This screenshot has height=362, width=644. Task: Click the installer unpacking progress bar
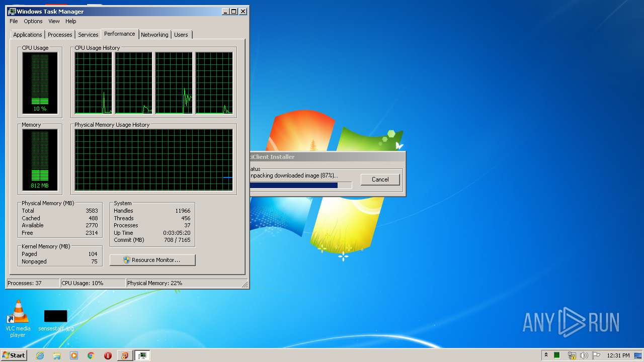tap(301, 185)
